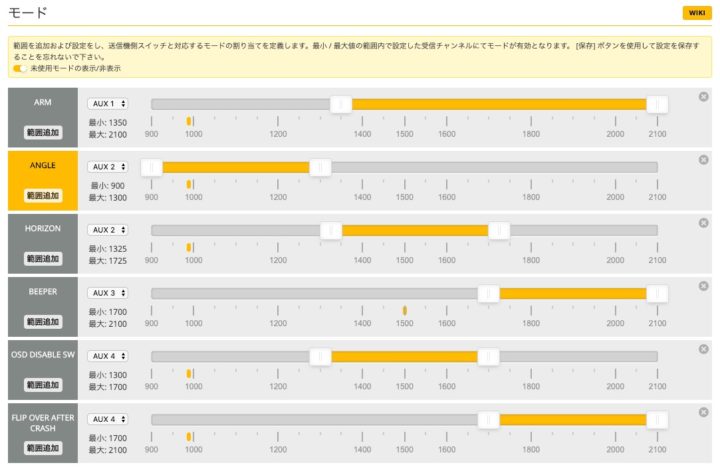The width and height of the screenshot is (720, 469).
Task: Remove the HORIZON range with X icon
Action: pyautogui.click(x=703, y=222)
